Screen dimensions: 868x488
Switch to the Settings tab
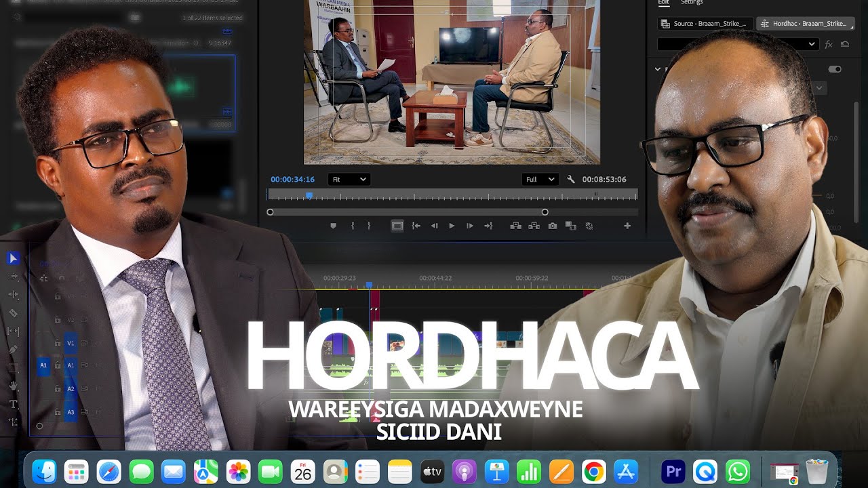(x=692, y=3)
